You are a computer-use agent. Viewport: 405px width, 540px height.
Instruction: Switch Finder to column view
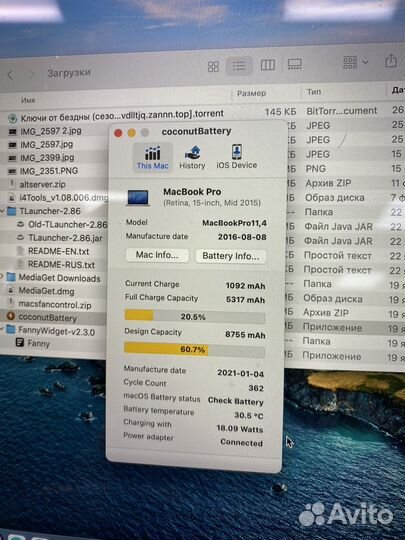[268, 65]
